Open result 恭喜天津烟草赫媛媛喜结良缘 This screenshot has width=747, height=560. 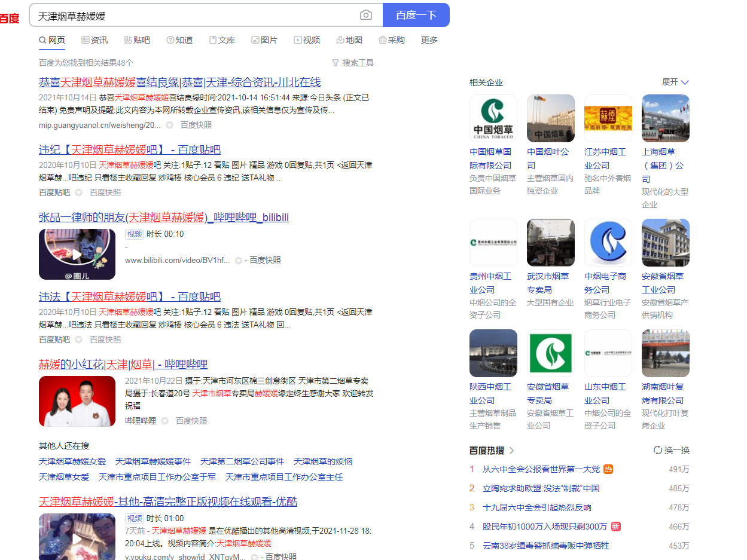[x=180, y=82]
